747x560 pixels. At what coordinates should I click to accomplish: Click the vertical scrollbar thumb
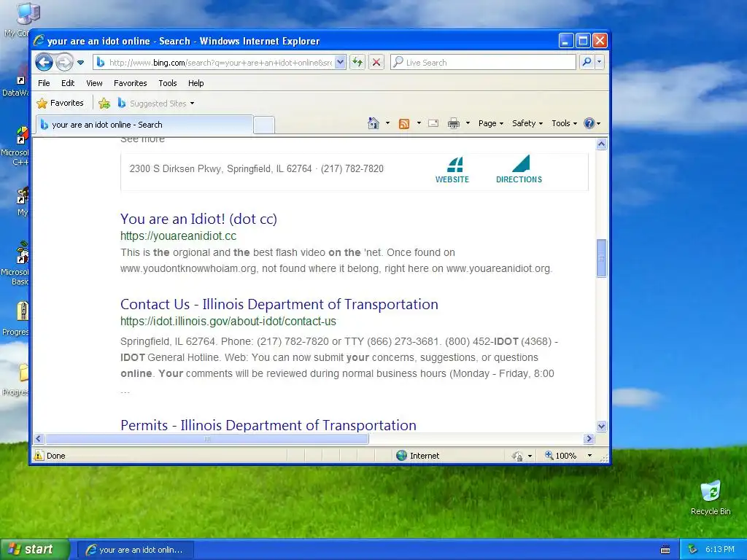601,257
